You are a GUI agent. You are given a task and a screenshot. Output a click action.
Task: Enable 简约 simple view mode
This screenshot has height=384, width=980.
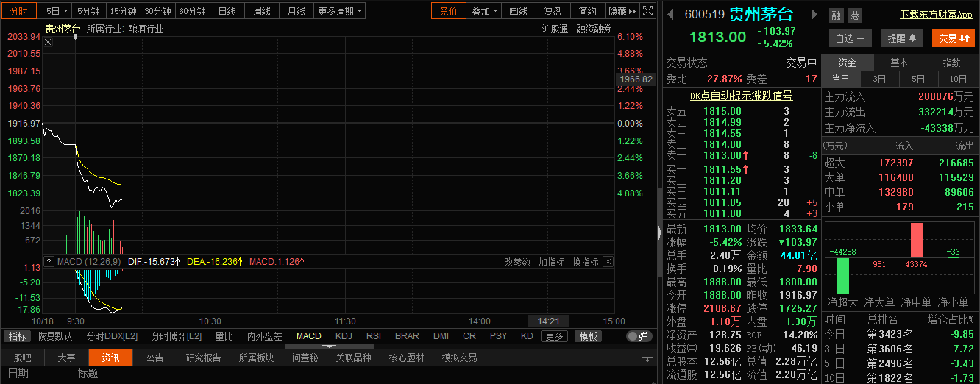tap(587, 11)
